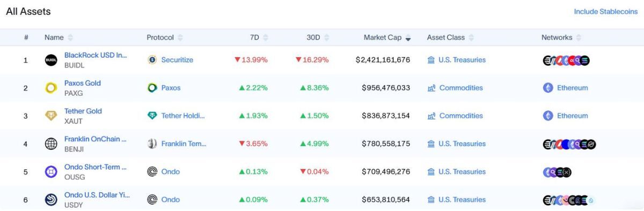Click the Ethereum network icon in XAUT row
Image resolution: width=644 pixels, height=211 pixels.
pyautogui.click(x=548, y=116)
